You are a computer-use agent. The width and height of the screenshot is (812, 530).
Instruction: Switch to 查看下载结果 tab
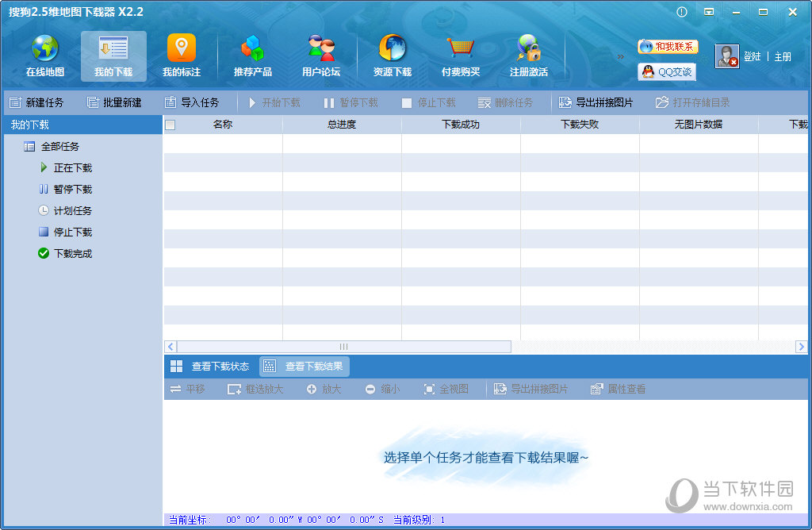pyautogui.click(x=304, y=367)
